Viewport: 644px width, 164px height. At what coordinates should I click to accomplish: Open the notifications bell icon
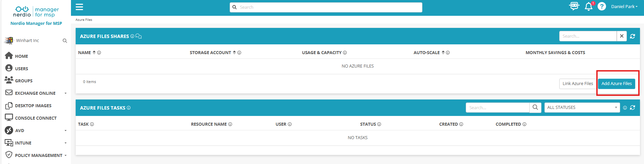[589, 6]
